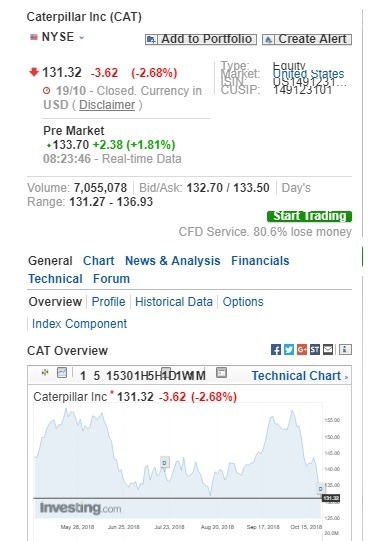Click the US flag icon next to NYSE
371x541 pixels.
click(34, 37)
